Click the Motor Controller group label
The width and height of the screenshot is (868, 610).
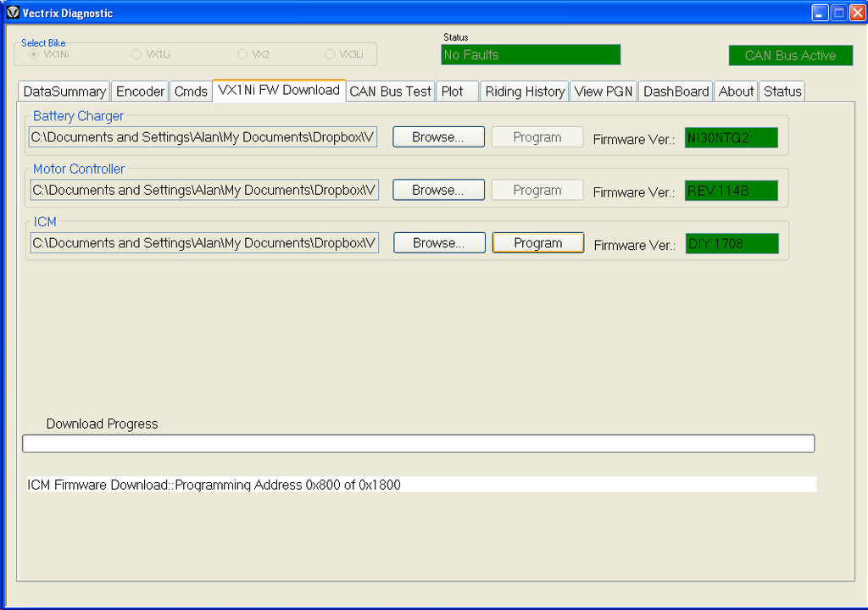click(x=79, y=169)
